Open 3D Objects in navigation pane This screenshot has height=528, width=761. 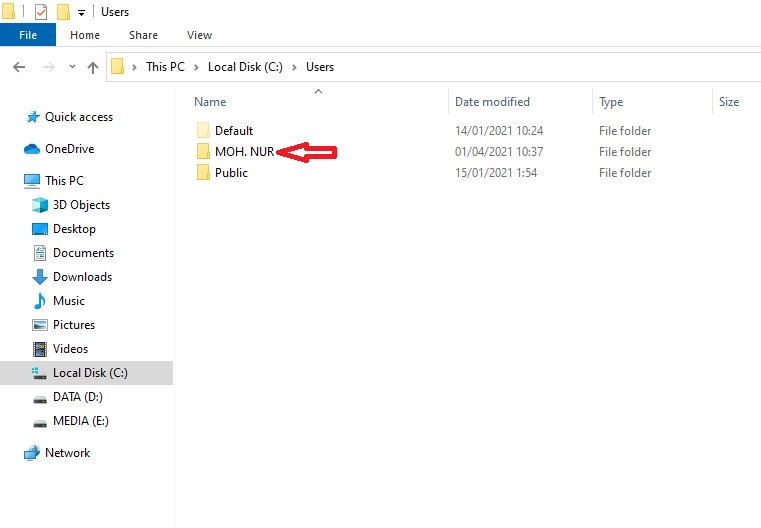(x=82, y=205)
